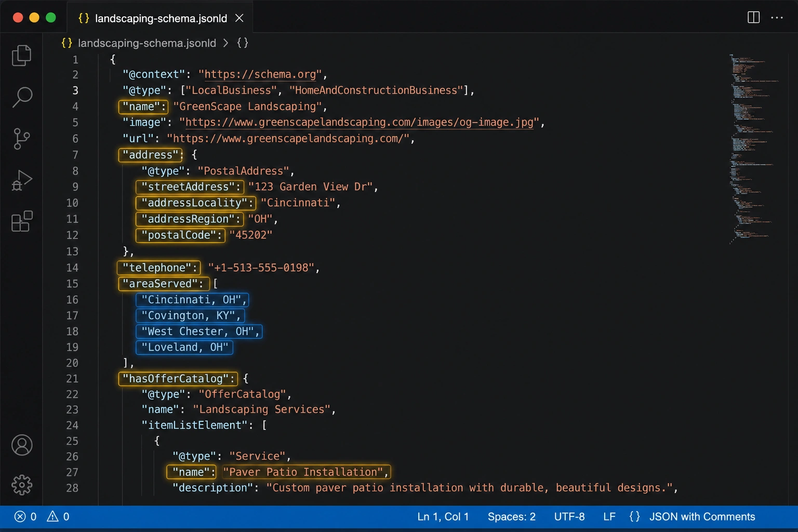Click the "PostalAddress" type value

[243, 171]
